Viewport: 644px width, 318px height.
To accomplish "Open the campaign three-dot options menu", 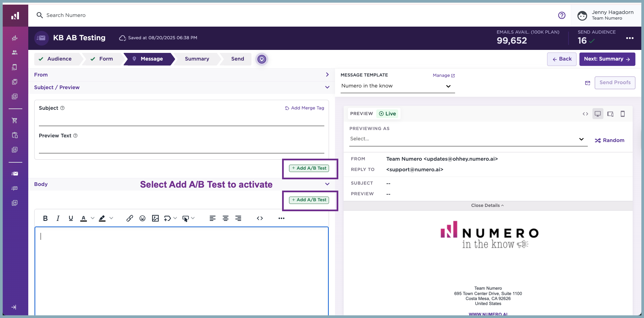I will click(x=630, y=38).
